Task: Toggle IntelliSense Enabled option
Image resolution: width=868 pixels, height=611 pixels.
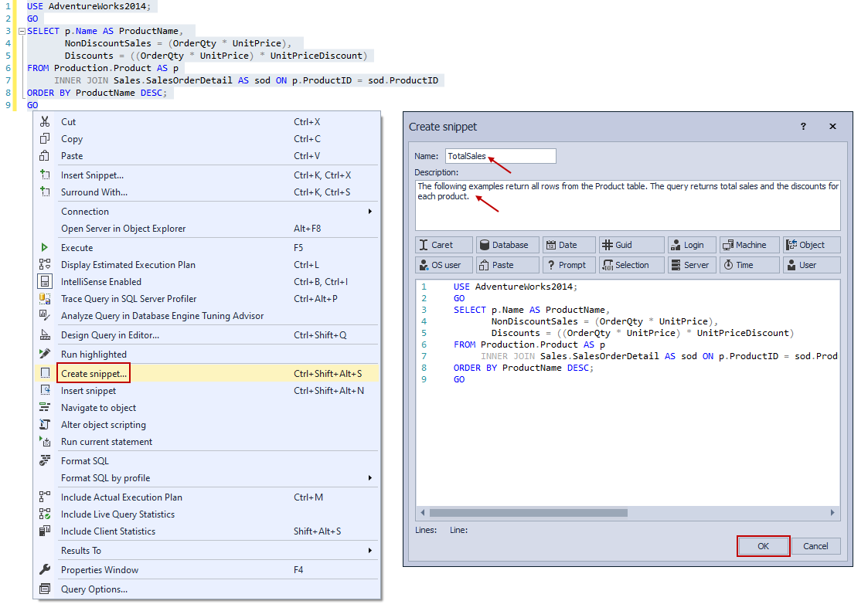Action: (207, 282)
